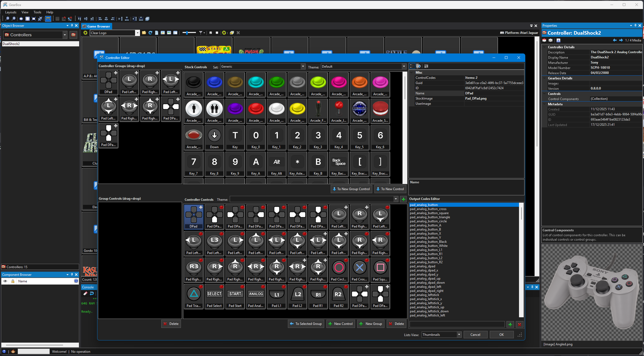
Task: Toggle the empty square checkbox in Game Browser toolbar
Action: point(217,33)
